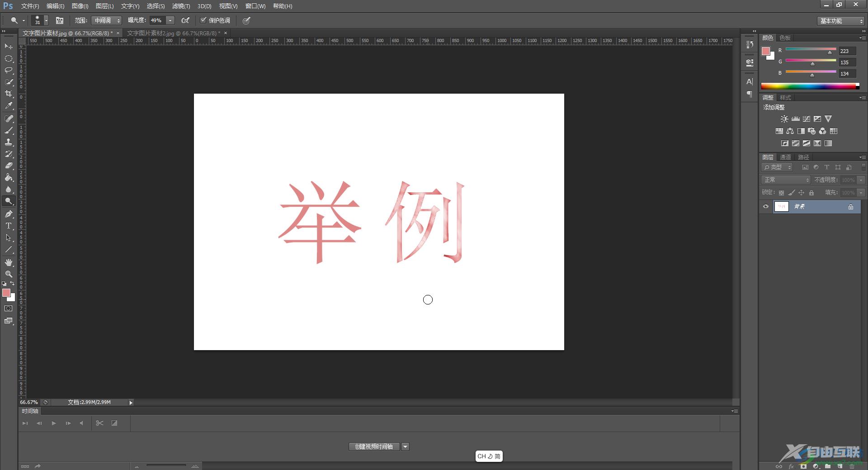Toggle lock transparent pixels
Screen dimensions: 868x470
pos(781,193)
